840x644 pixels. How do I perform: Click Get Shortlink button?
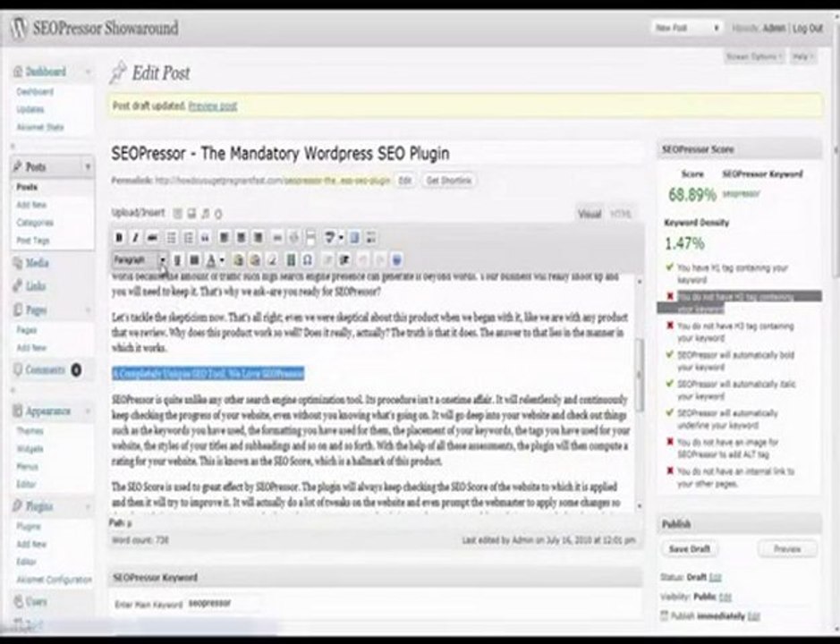448,181
